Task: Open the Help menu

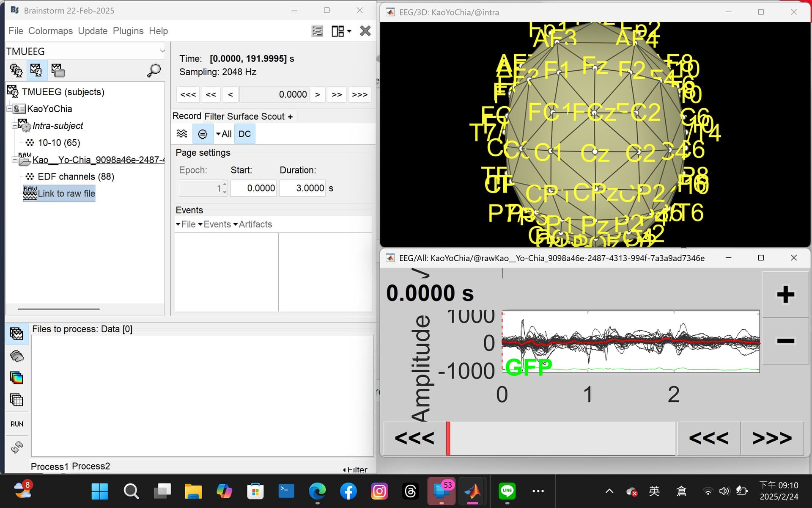Action: coord(158,31)
